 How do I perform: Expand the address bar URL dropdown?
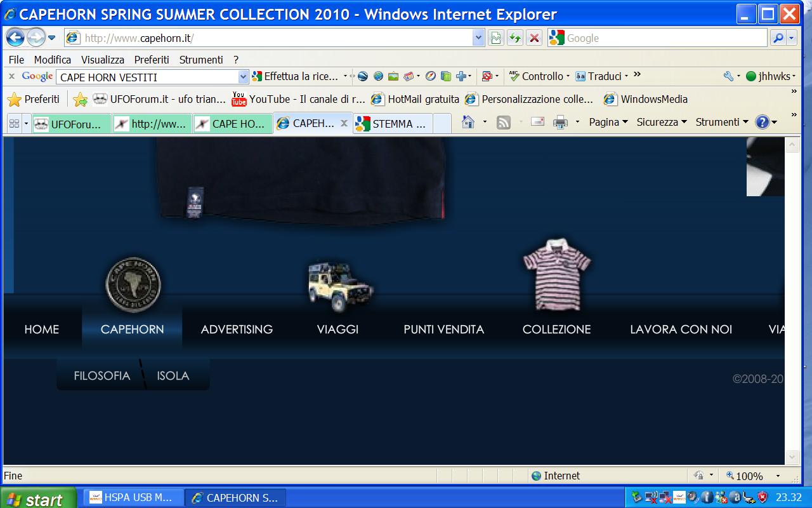coord(479,38)
